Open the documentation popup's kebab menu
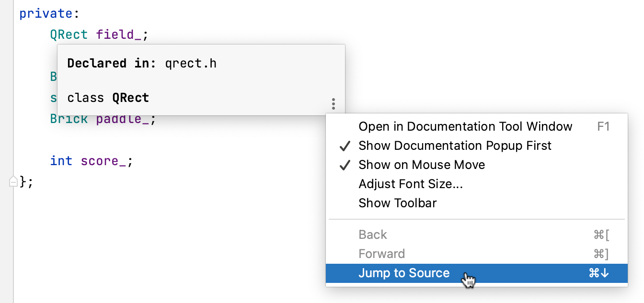This screenshot has width=644, height=303. tap(333, 104)
